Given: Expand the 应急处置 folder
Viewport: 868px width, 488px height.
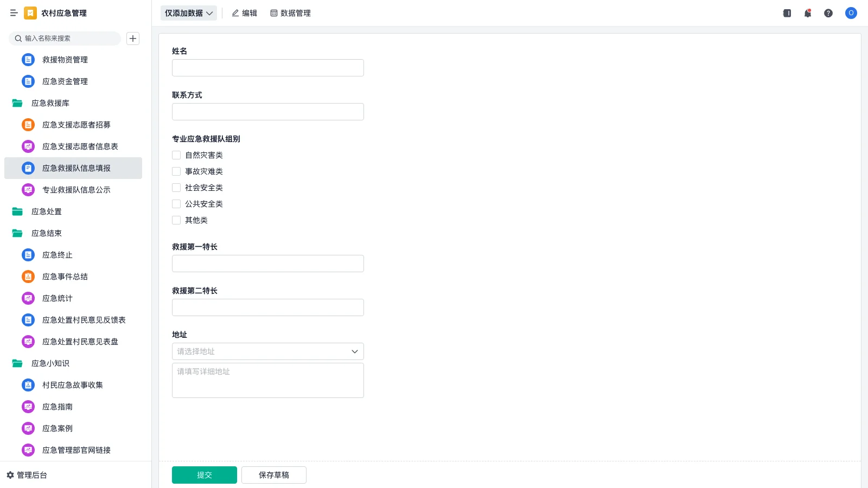Looking at the screenshot, I should pyautogui.click(x=17, y=211).
